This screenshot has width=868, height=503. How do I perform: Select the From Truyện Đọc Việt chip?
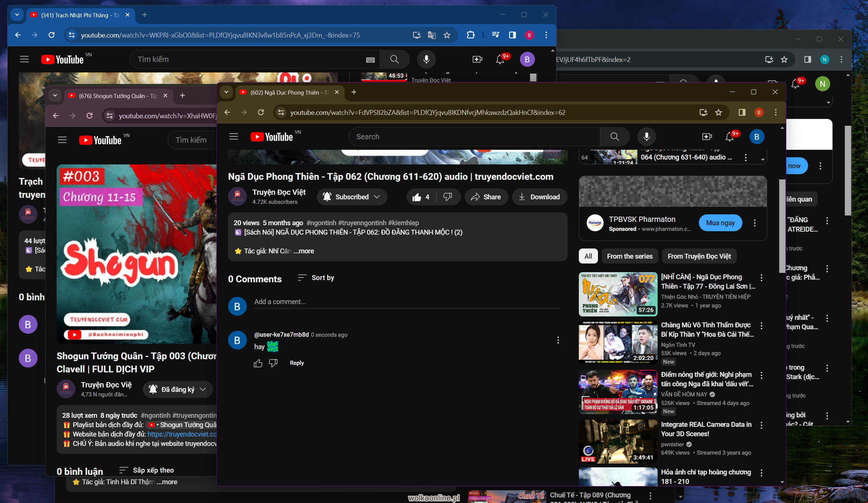click(x=699, y=256)
